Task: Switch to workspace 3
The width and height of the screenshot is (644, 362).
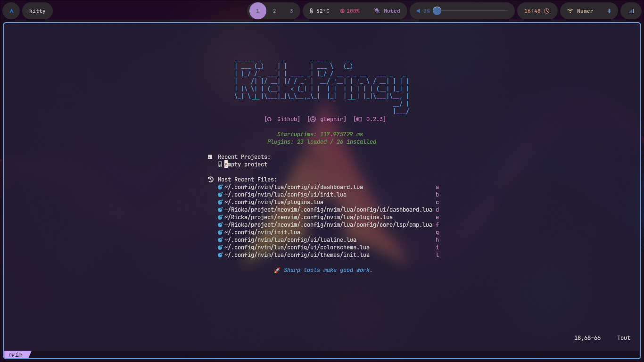Action: point(291,11)
